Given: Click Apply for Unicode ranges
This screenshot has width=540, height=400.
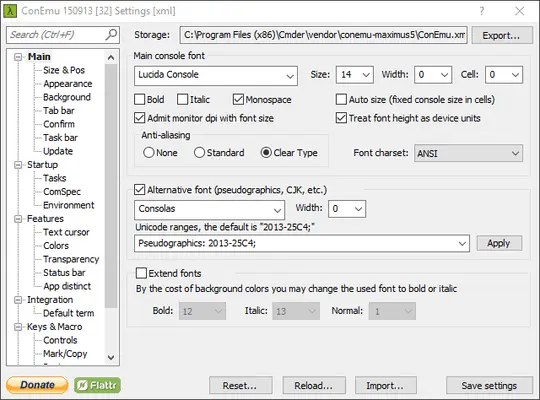Looking at the screenshot, I should (499, 243).
